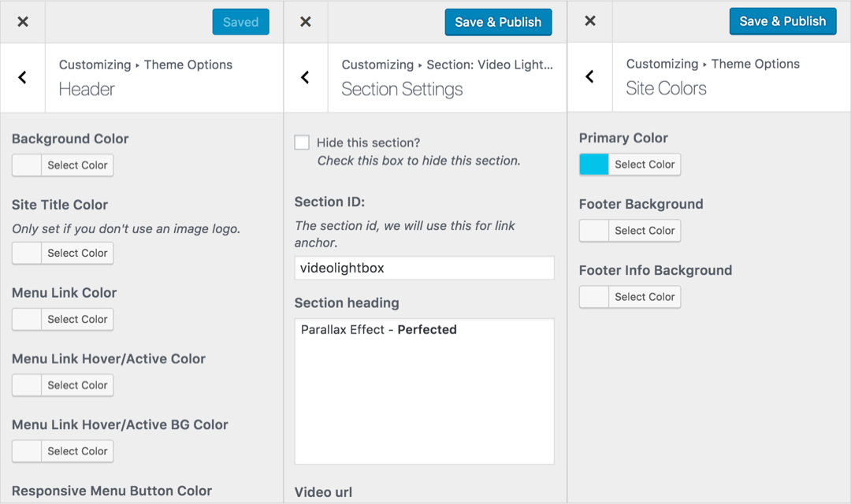Go back from the Section Settings panel
851x504 pixels.
[305, 78]
